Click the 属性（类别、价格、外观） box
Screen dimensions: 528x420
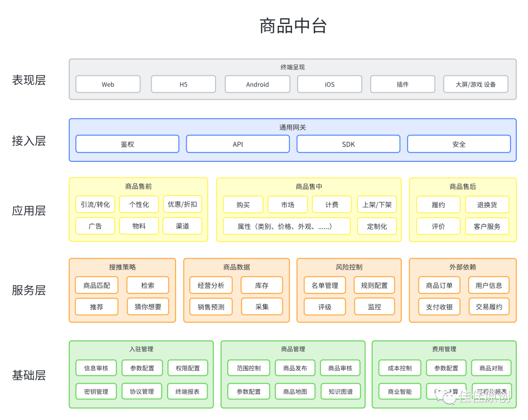pos(286,226)
